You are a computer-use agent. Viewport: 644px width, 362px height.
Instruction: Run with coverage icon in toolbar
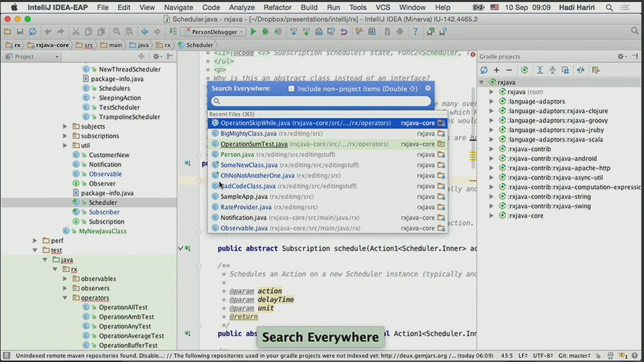coord(278,31)
